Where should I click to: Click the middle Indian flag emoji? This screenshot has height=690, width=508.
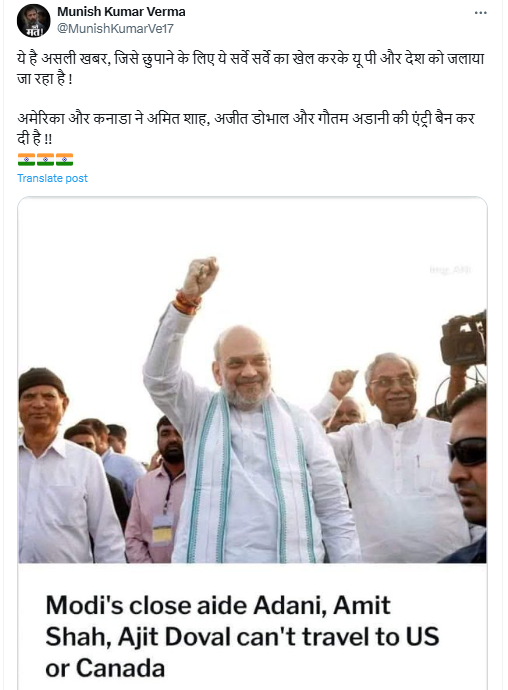[x=45, y=159]
